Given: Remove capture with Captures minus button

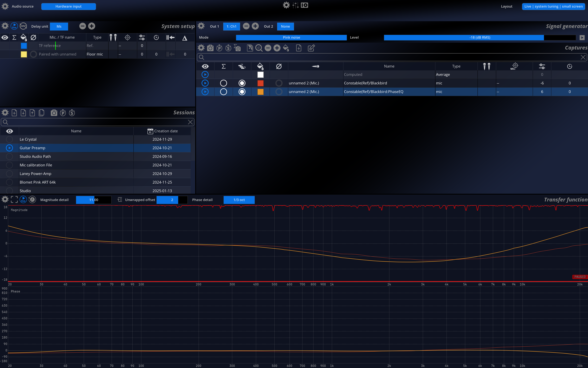Looking at the screenshot, I should click(268, 48).
